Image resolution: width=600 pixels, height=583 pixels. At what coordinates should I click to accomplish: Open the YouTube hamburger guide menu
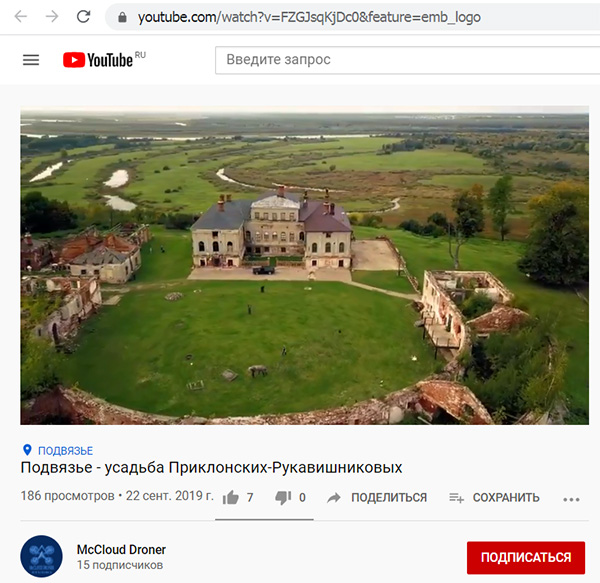[31, 60]
